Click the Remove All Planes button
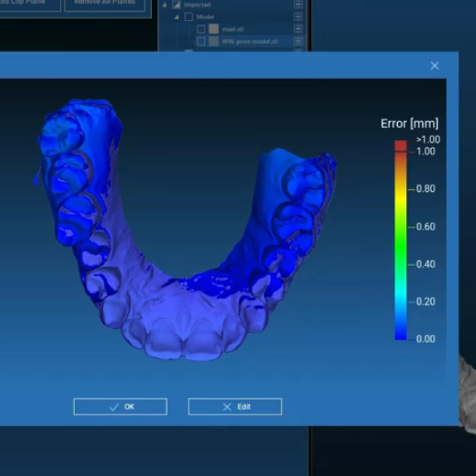Screen dimensions: 476x476 click(105, 3)
